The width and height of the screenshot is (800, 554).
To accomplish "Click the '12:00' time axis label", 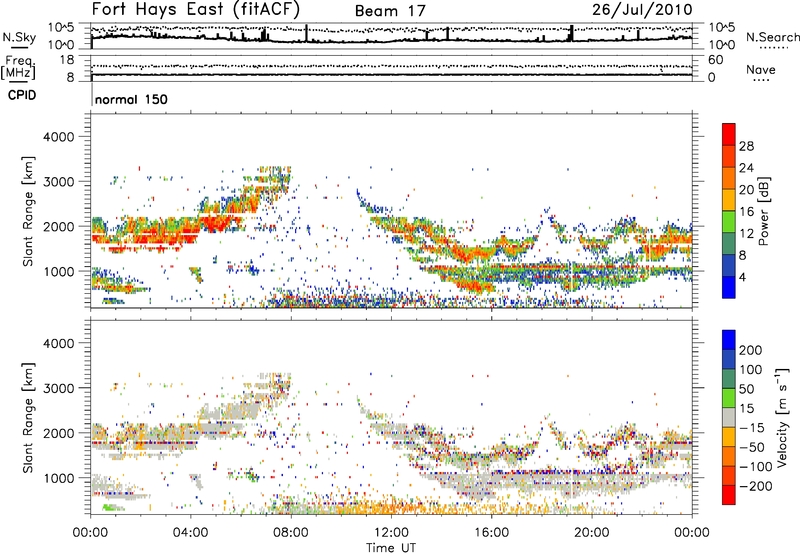I will 391,533.
